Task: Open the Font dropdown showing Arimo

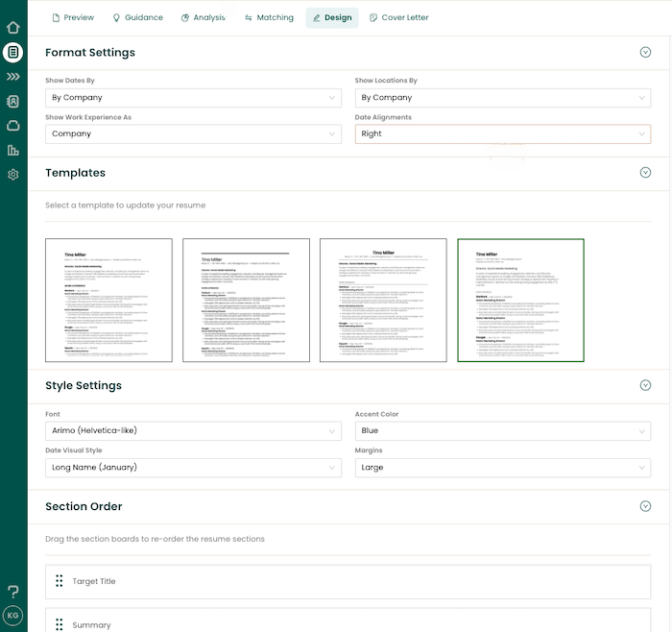Action: 193,430
